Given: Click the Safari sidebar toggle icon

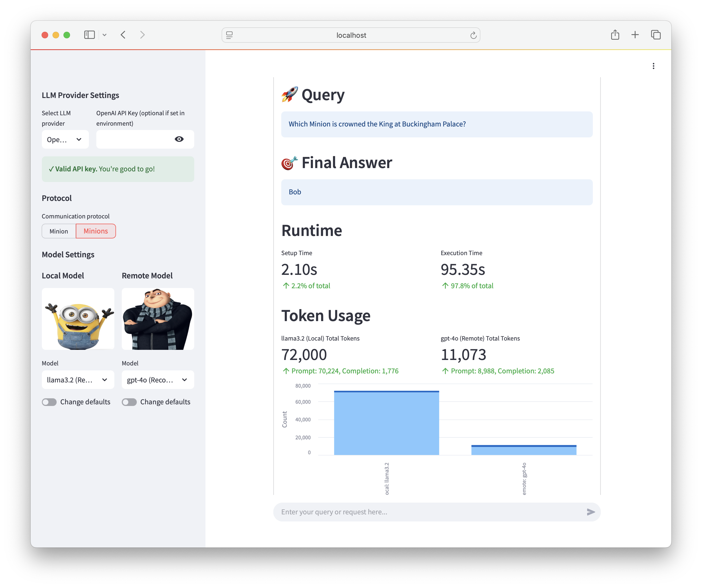Looking at the screenshot, I should tap(89, 35).
